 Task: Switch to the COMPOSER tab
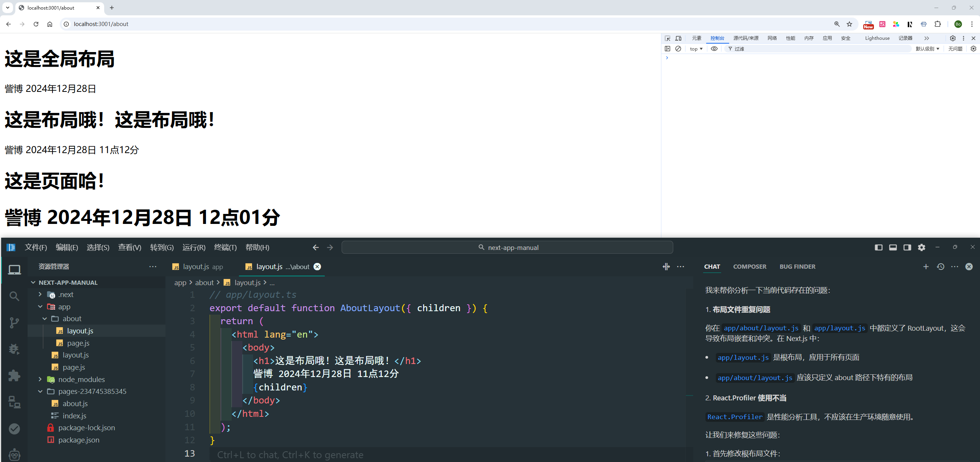click(x=749, y=267)
